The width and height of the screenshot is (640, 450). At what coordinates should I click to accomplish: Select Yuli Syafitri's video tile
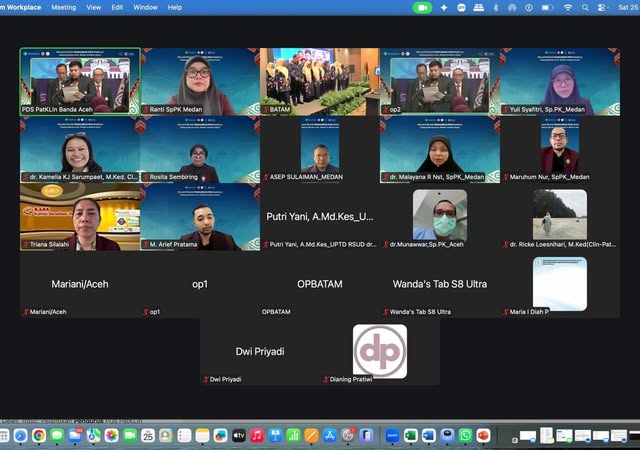(560, 81)
